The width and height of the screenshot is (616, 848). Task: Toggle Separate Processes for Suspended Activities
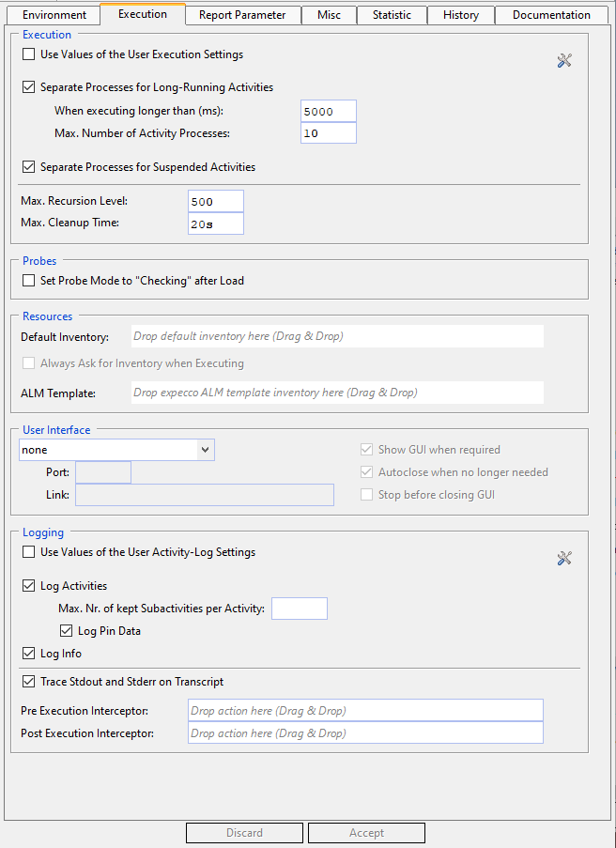(29, 167)
